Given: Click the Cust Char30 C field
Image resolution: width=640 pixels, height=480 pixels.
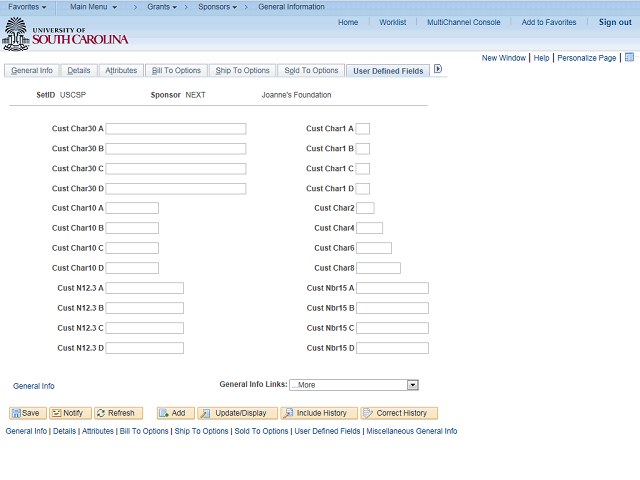Looking at the screenshot, I should (176, 169).
